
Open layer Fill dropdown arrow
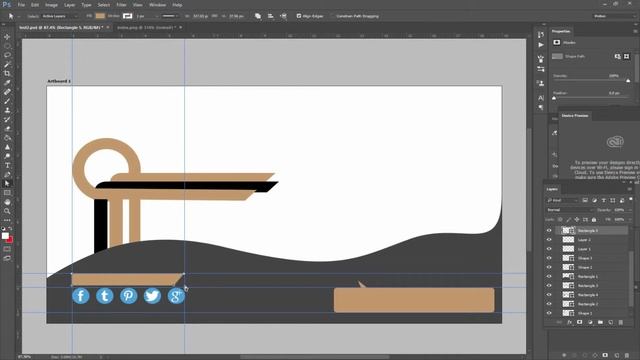pos(629,220)
